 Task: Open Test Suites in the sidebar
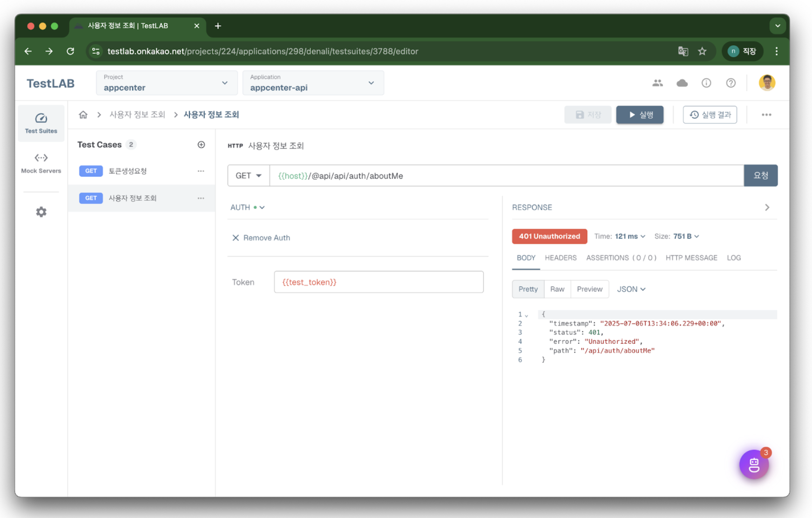[x=41, y=123]
